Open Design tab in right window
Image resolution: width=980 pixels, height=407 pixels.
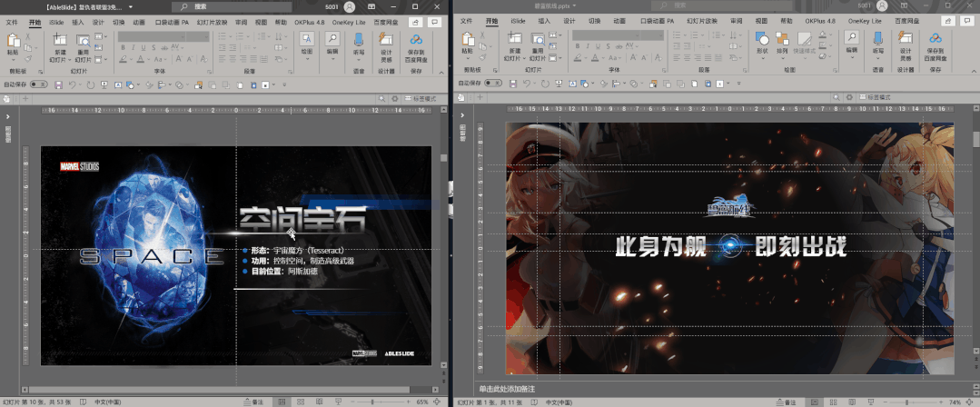[x=569, y=21]
